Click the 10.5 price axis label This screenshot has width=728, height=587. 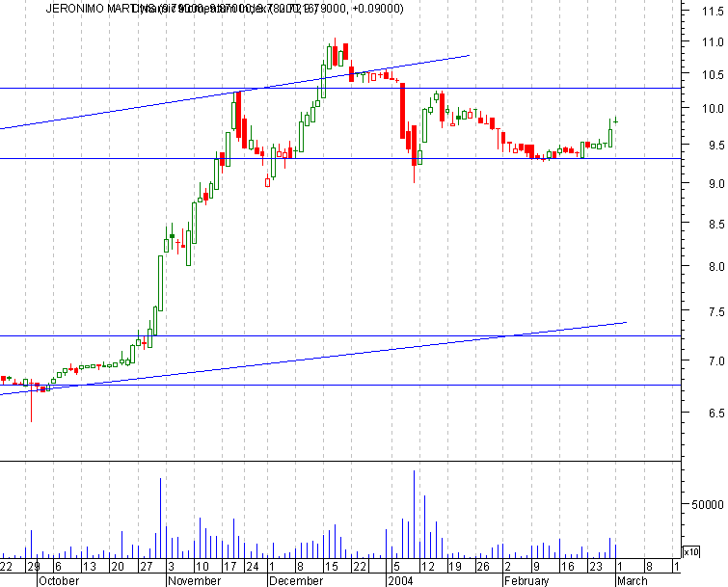(713, 75)
